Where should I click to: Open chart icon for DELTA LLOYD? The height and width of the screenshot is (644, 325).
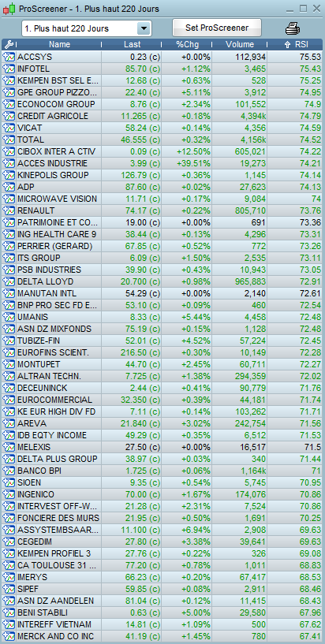coord(9,281)
